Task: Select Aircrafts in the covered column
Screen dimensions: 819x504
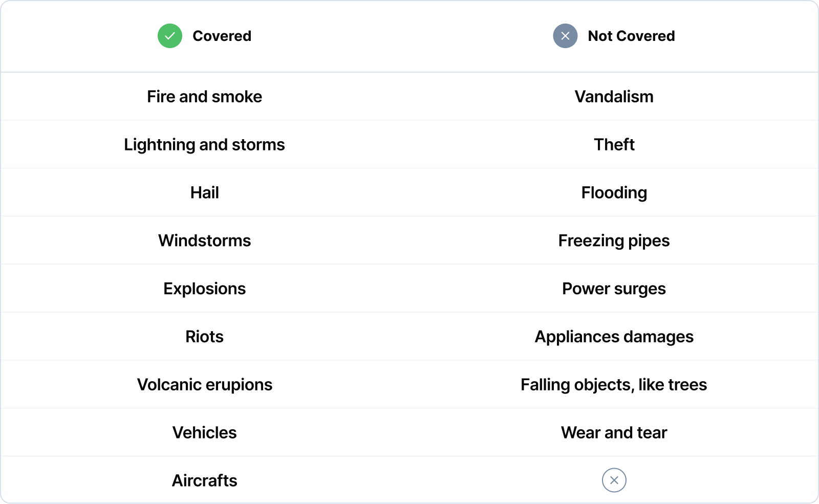Action: point(204,480)
